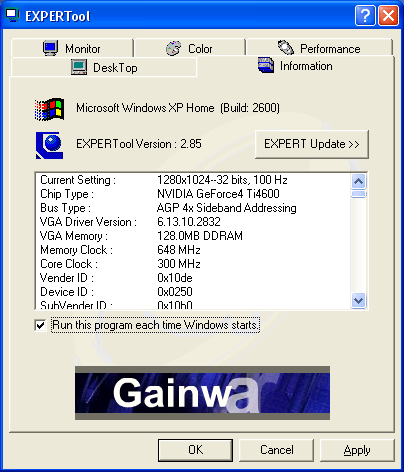
Task: Click the NVIDIA GeForce4 Ti4600 value
Action: 218,194
